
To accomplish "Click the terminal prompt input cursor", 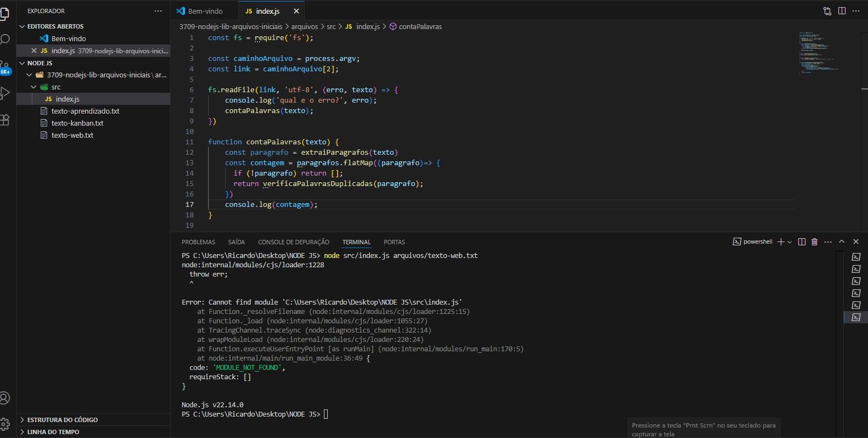I will pos(326,414).
